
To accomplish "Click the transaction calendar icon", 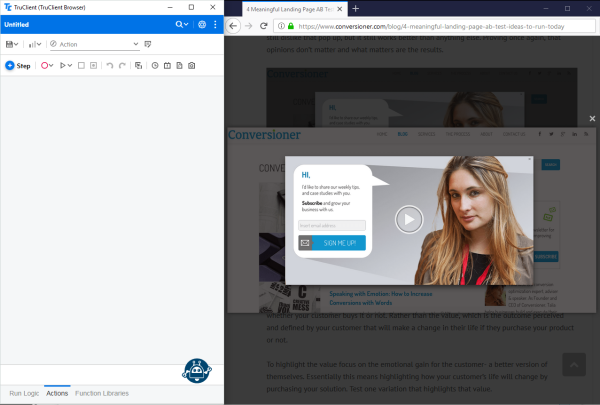I will [167, 66].
